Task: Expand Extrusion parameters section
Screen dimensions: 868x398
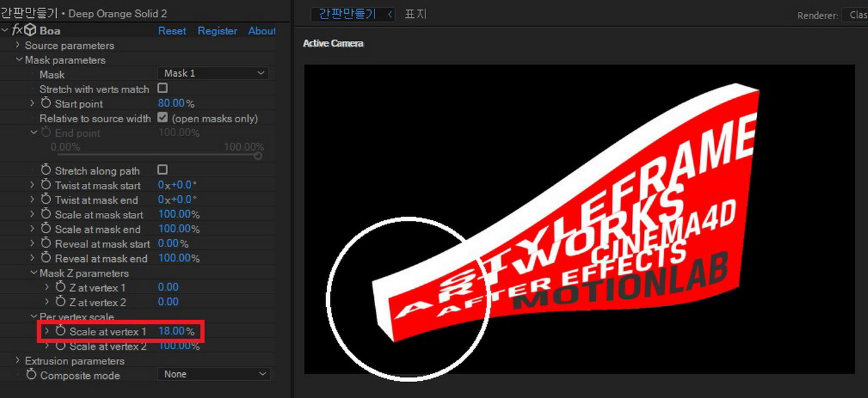Action: (x=18, y=360)
